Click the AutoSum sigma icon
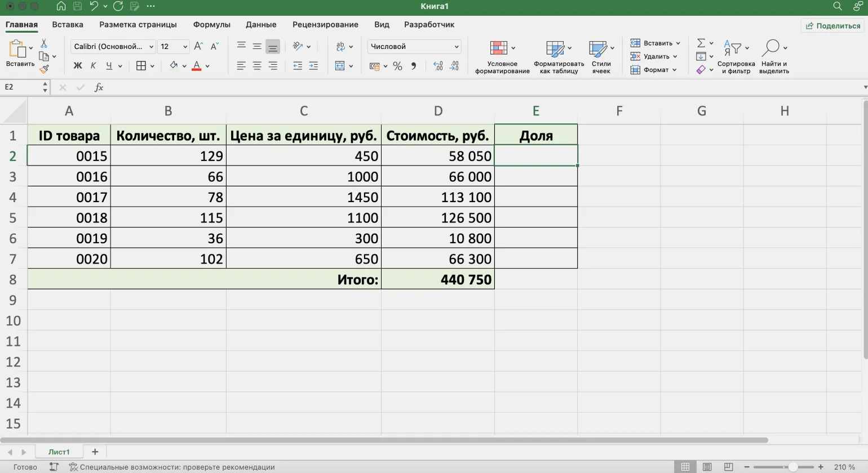This screenshot has height=473, width=868. 701,43
